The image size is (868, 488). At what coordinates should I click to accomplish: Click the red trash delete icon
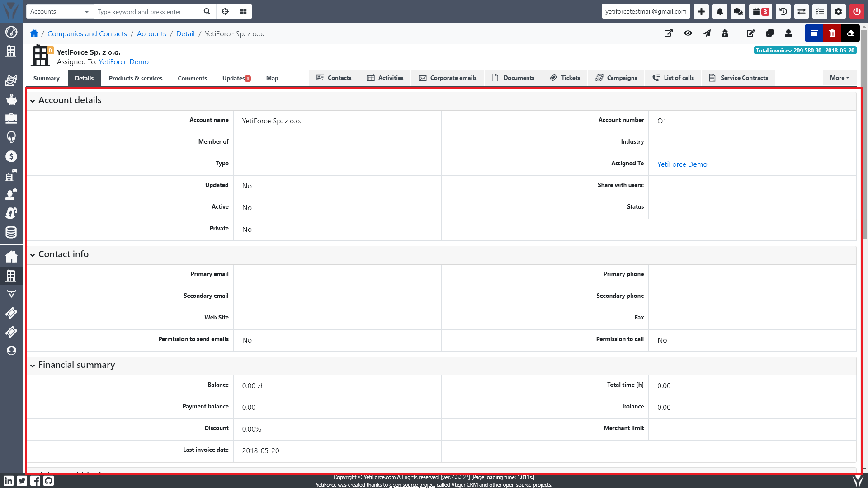pyautogui.click(x=832, y=33)
